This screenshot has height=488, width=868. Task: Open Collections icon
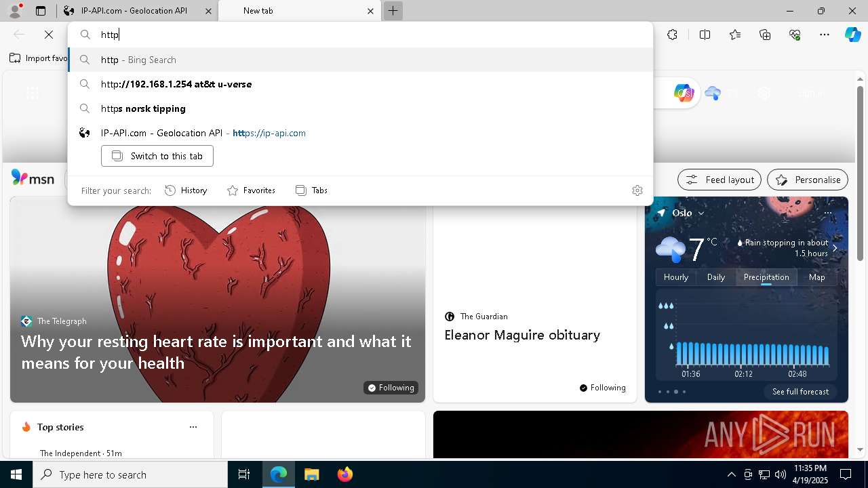pyautogui.click(x=765, y=35)
